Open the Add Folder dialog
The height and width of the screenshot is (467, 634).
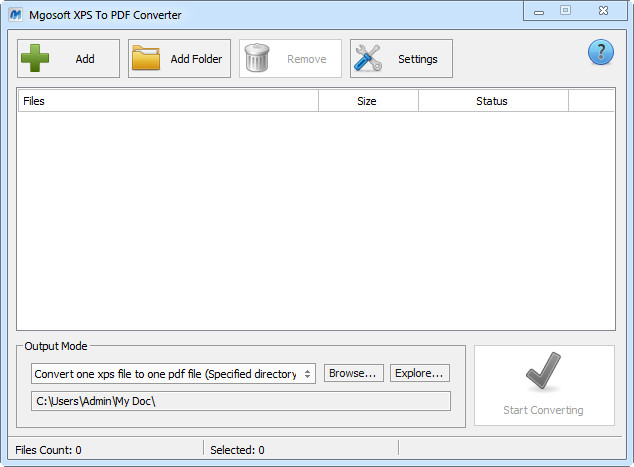[180, 59]
